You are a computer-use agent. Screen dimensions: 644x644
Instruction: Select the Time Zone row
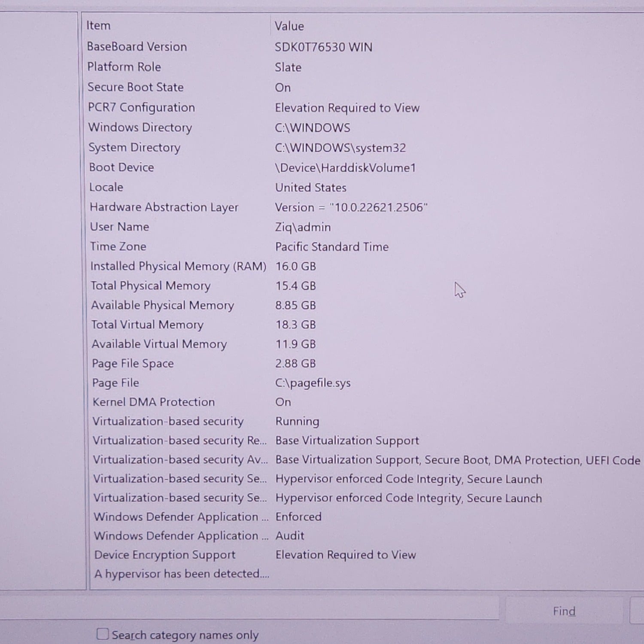click(x=118, y=246)
